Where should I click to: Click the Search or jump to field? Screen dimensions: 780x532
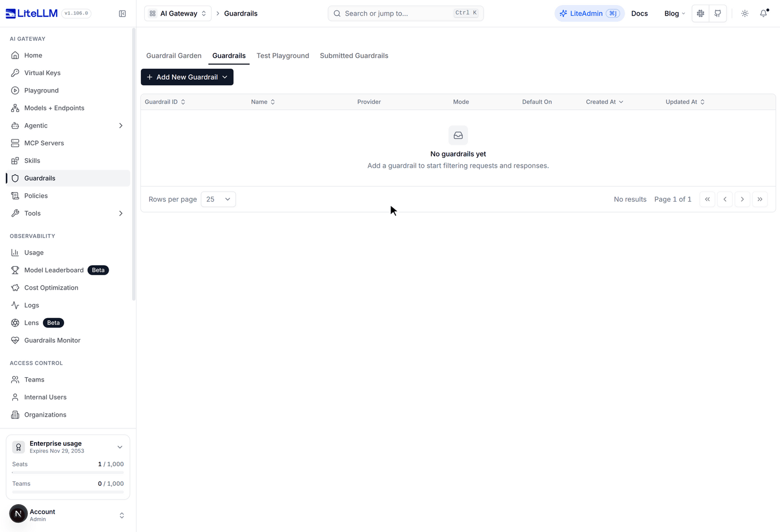click(x=406, y=13)
